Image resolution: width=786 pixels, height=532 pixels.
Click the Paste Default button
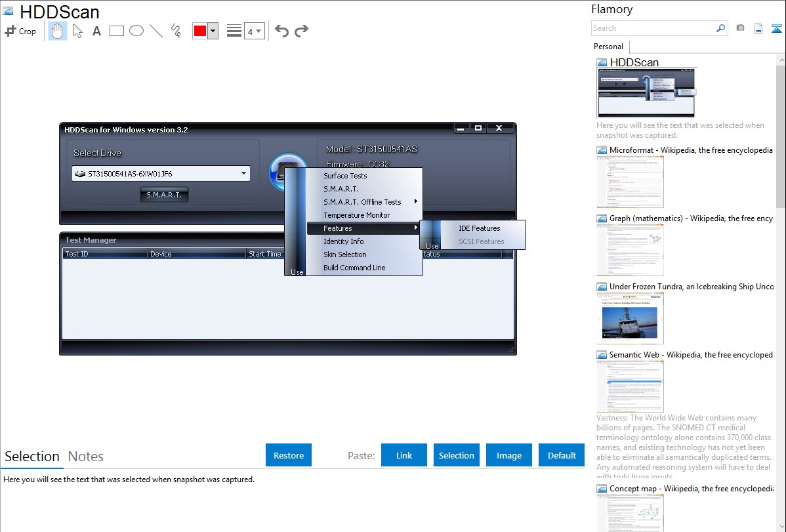(x=562, y=455)
